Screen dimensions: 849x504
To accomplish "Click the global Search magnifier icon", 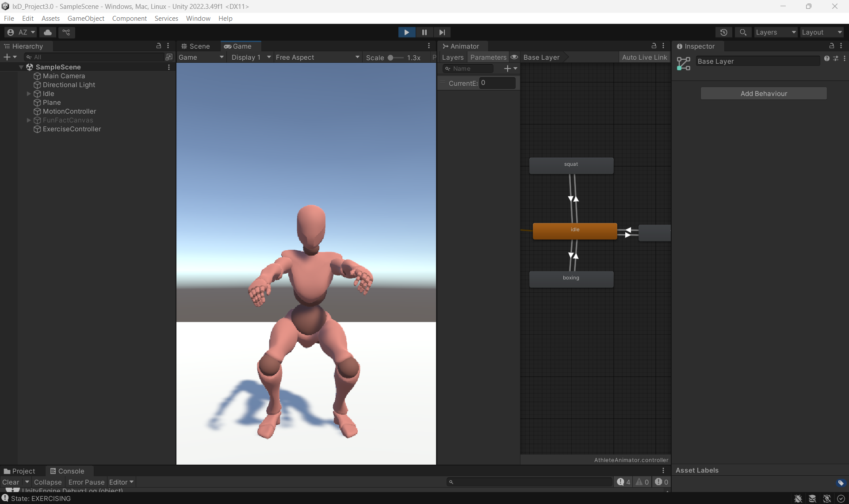I will pos(743,32).
